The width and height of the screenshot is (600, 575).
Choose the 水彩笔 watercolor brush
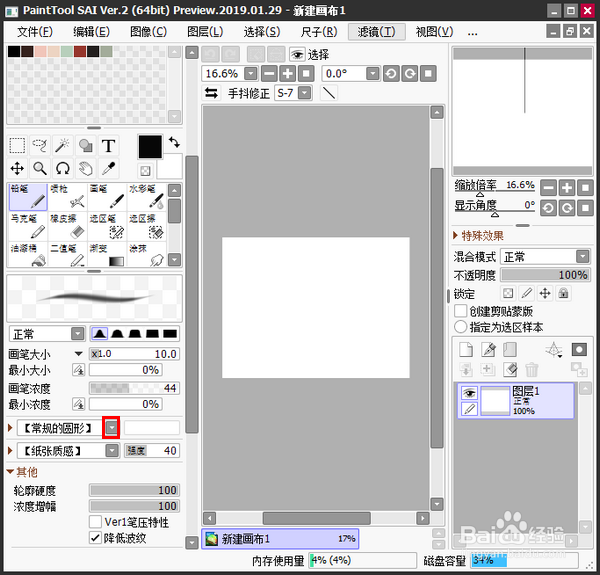tap(147, 197)
